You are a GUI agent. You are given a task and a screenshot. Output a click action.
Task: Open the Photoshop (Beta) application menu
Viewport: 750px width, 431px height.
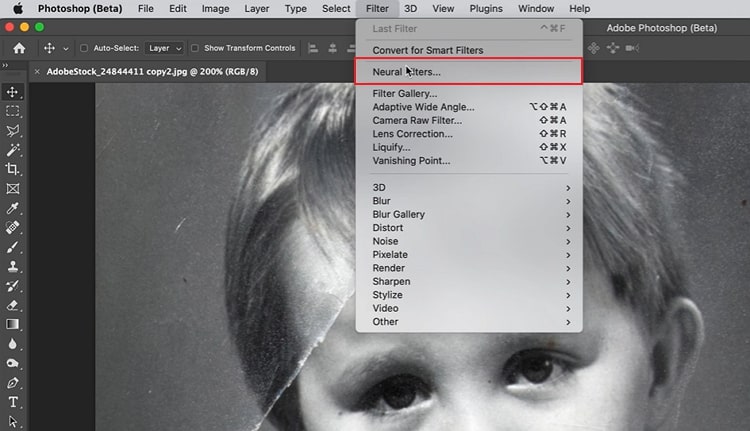[x=80, y=9]
